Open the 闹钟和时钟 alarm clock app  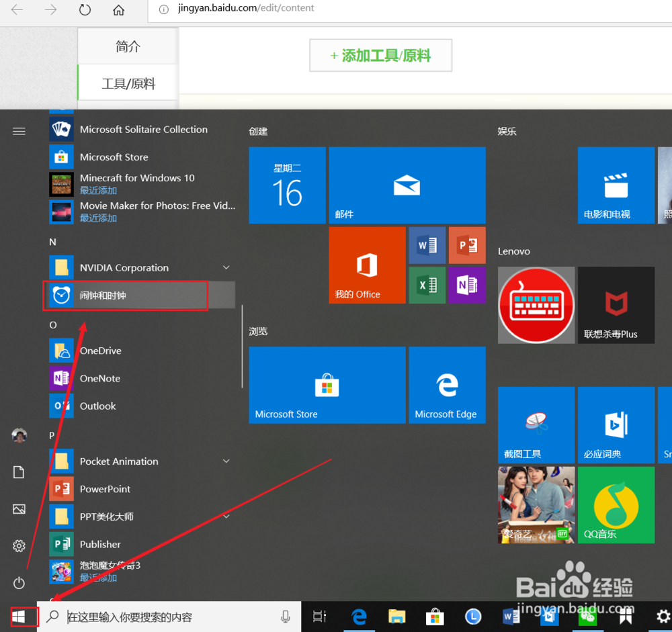point(141,296)
